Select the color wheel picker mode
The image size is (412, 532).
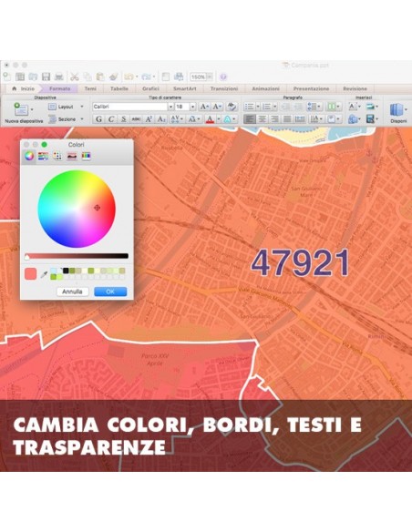29,156
